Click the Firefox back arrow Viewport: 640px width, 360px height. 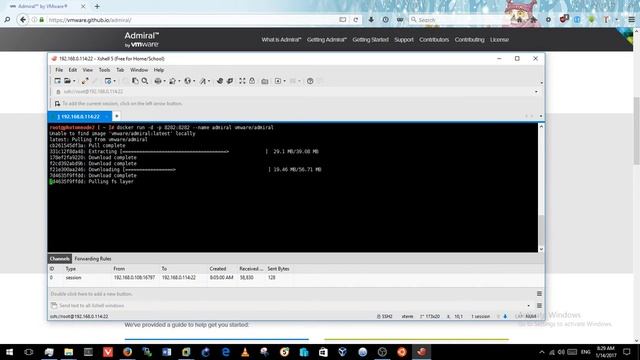coord(23,20)
